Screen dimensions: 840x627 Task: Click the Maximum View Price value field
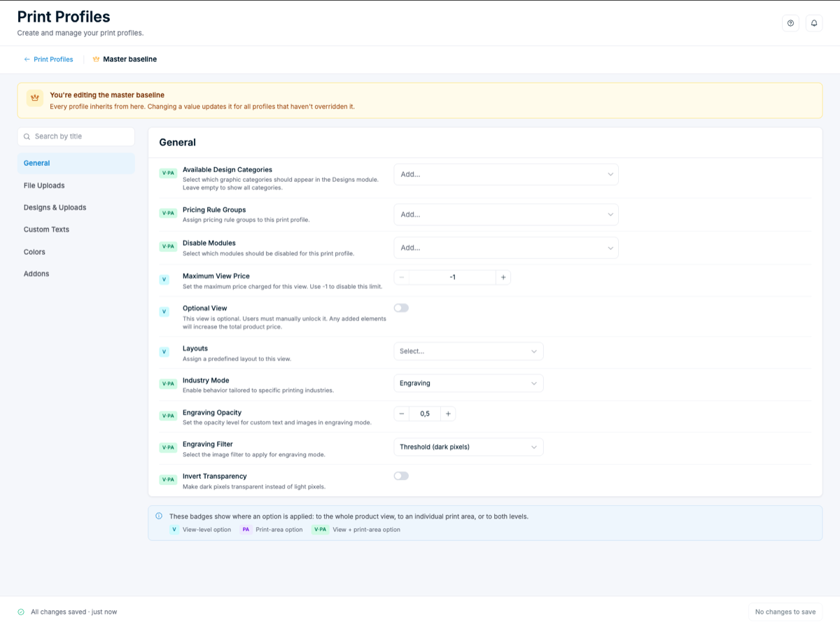point(452,278)
